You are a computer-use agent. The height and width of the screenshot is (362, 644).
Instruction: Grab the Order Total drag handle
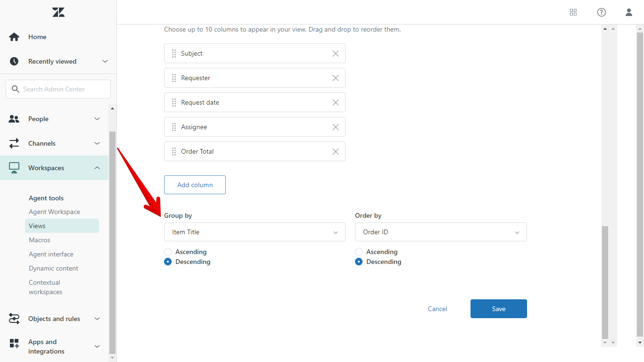[174, 151]
